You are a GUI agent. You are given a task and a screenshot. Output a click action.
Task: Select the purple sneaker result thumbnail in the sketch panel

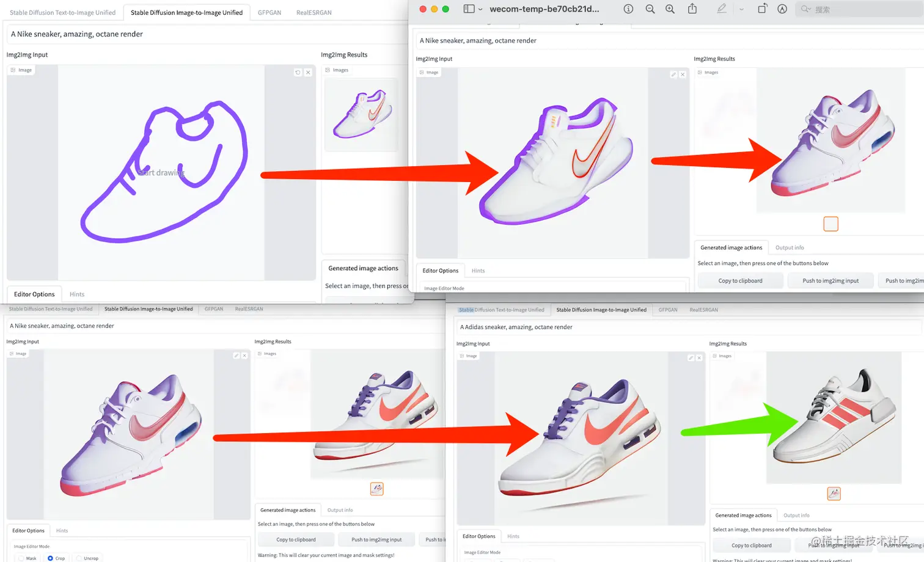pyautogui.click(x=361, y=114)
